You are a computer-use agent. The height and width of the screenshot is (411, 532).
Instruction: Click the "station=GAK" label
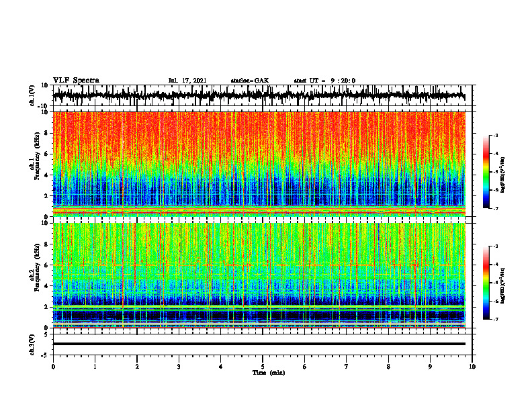coord(250,81)
